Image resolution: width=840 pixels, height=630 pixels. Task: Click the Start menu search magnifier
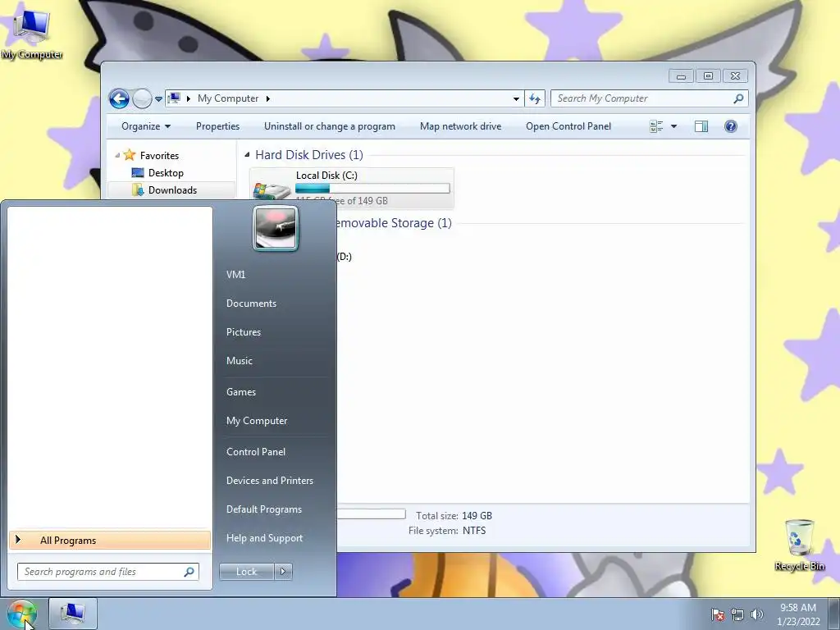tap(189, 572)
